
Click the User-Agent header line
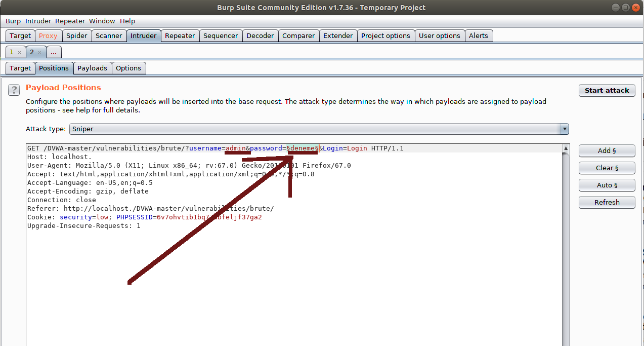tap(189, 166)
